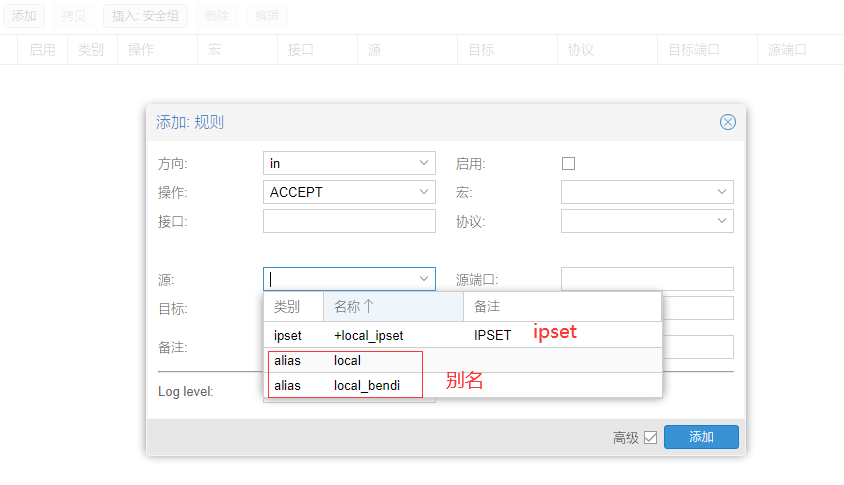Toggle the 高级 advanced checkbox
The height and width of the screenshot is (485, 844).
coord(650,437)
